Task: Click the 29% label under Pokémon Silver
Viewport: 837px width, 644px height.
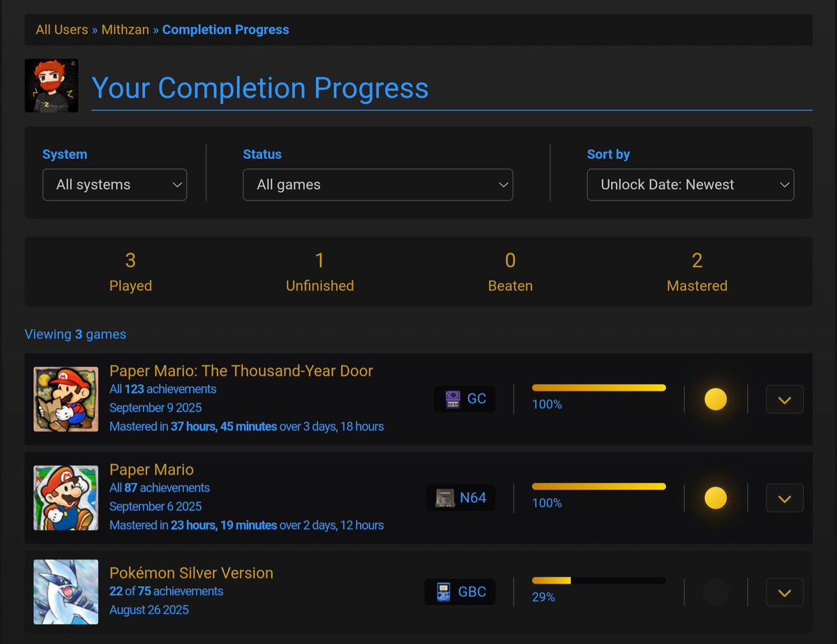Action: point(543,597)
